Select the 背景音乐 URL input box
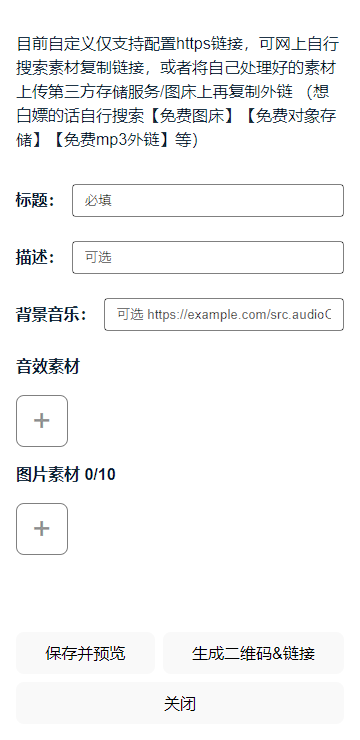 [x=224, y=314]
